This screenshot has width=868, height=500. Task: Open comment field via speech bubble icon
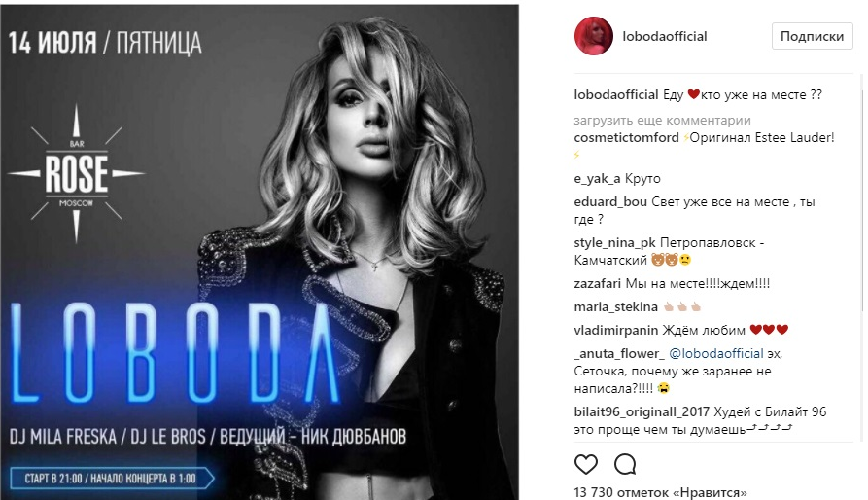click(x=625, y=464)
